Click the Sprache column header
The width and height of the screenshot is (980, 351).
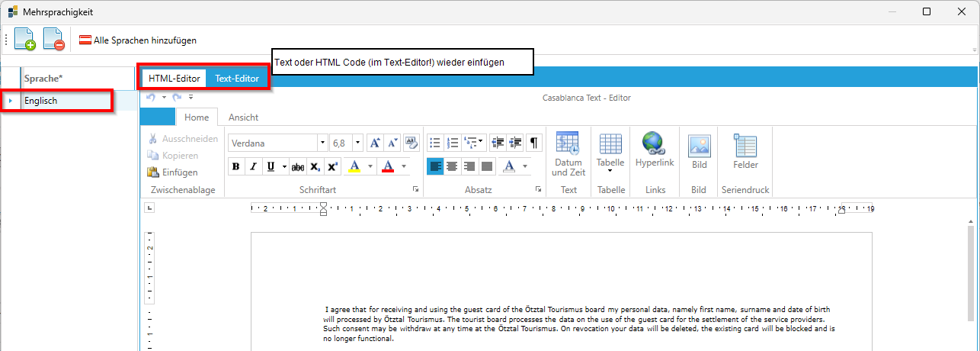coord(77,78)
